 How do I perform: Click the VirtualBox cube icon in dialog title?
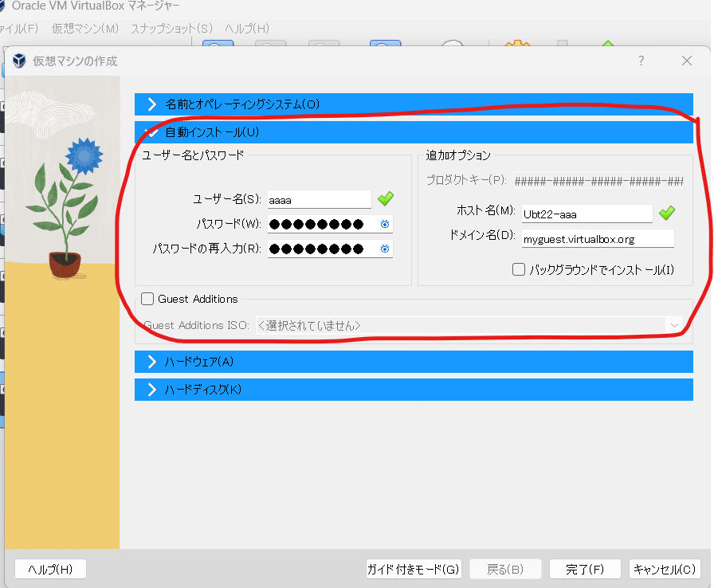coord(19,61)
